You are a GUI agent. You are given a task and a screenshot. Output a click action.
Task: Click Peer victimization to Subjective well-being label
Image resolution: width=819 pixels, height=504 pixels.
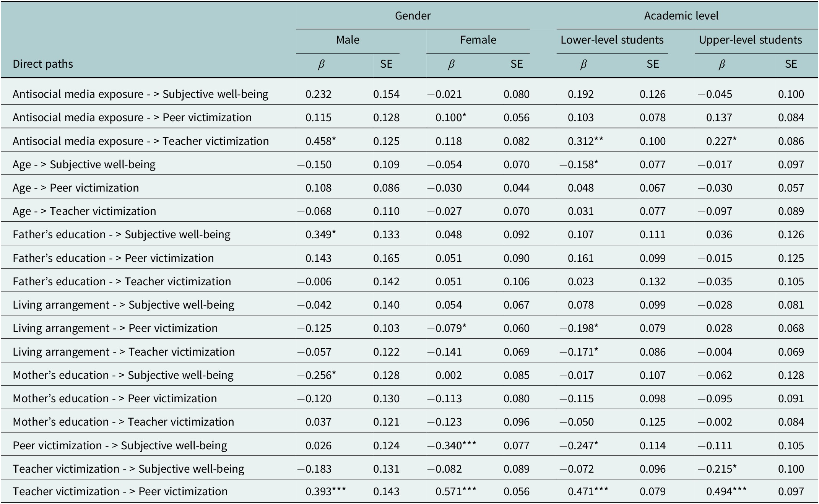point(120,445)
